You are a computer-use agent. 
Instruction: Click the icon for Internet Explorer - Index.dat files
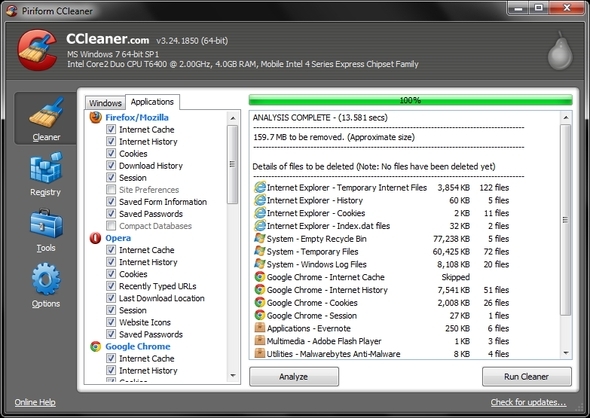[x=260, y=226]
